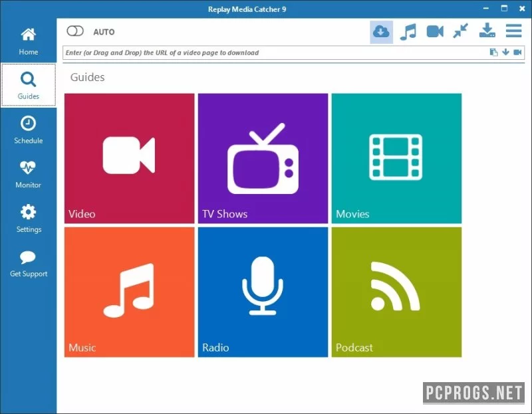Open the Monitor section
Viewport: 532px width, 414px height.
point(28,174)
